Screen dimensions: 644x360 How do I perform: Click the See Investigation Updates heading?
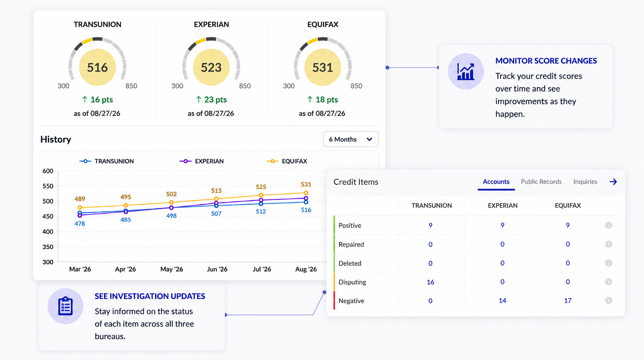pyautogui.click(x=150, y=296)
